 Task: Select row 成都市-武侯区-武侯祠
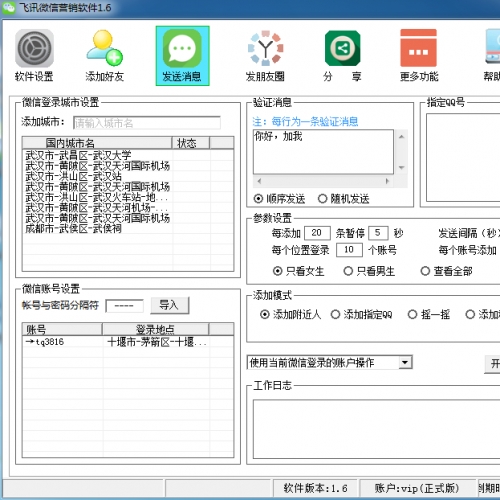point(128,229)
